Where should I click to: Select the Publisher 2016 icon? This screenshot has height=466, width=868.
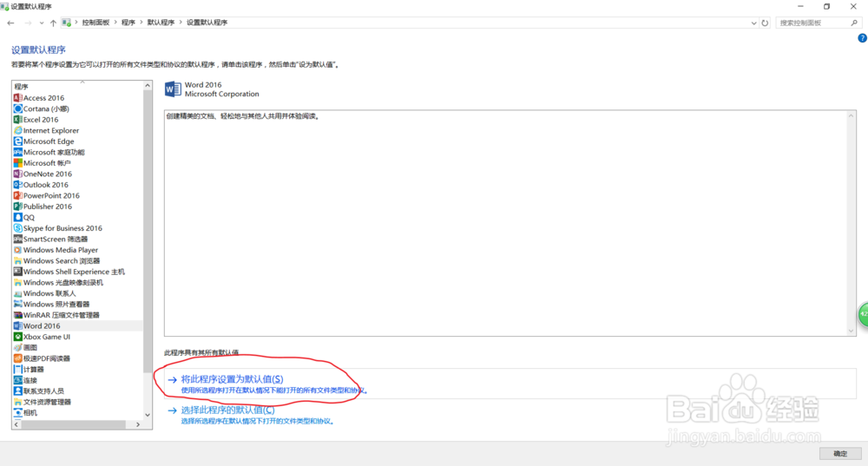[x=17, y=207]
